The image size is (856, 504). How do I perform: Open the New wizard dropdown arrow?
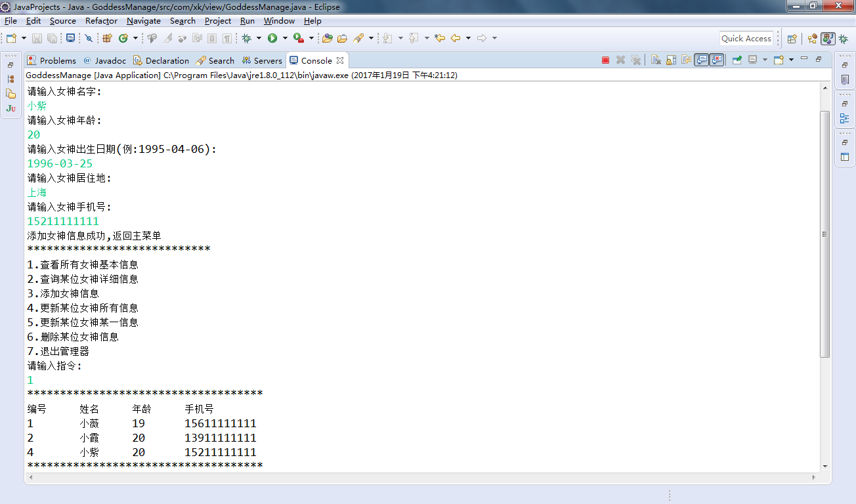pos(23,38)
